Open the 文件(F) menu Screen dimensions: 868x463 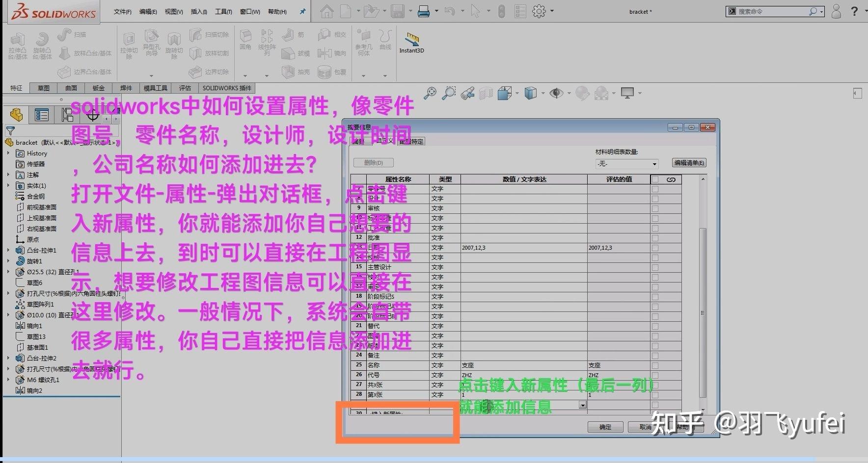(123, 11)
